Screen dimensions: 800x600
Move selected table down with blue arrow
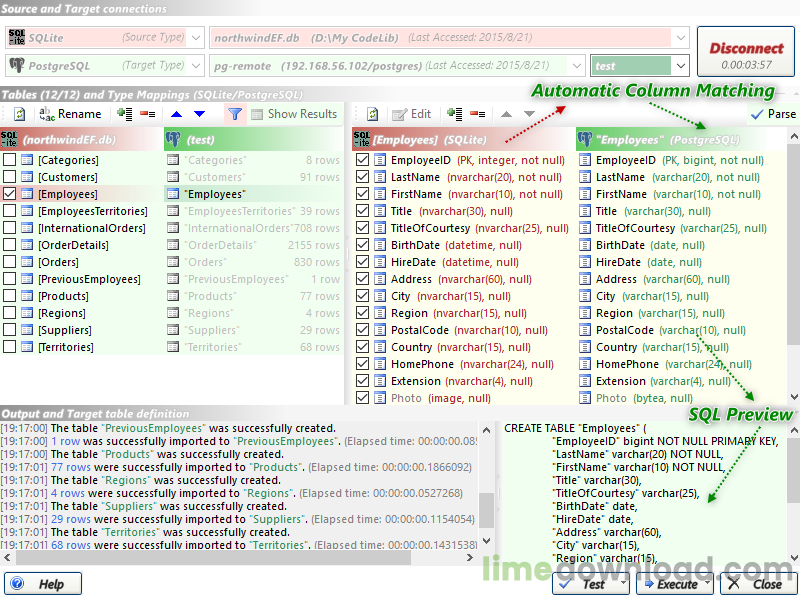[199, 114]
